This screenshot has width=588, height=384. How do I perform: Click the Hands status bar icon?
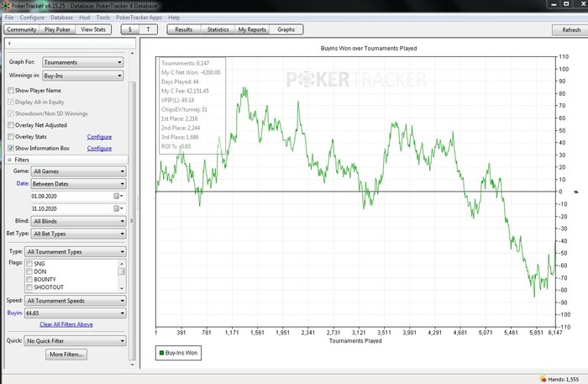(x=543, y=379)
